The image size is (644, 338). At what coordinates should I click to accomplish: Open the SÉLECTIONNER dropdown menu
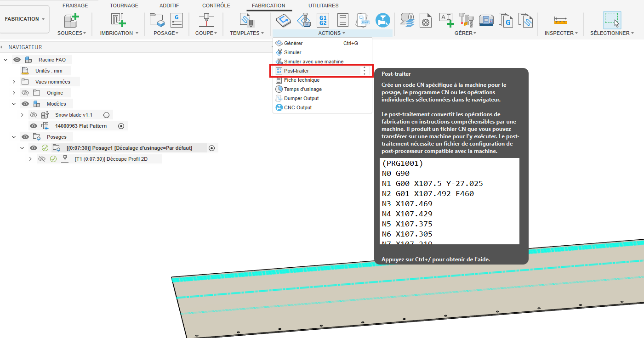pos(612,33)
